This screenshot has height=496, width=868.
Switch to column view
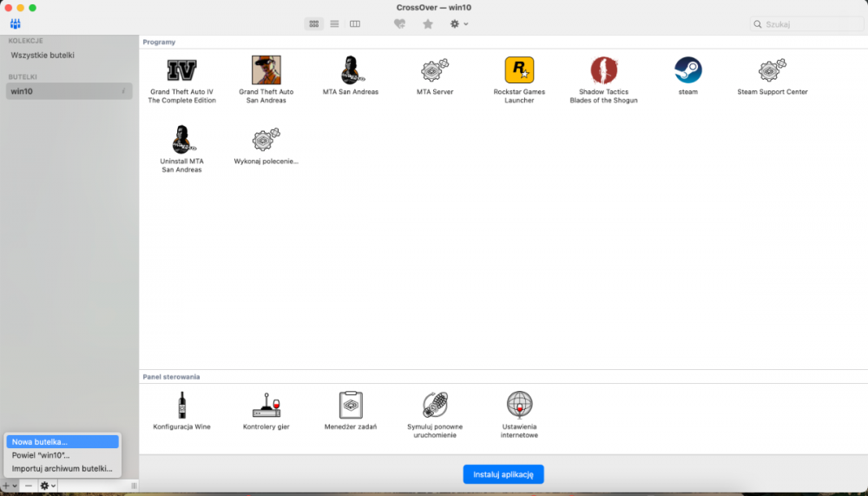355,23
